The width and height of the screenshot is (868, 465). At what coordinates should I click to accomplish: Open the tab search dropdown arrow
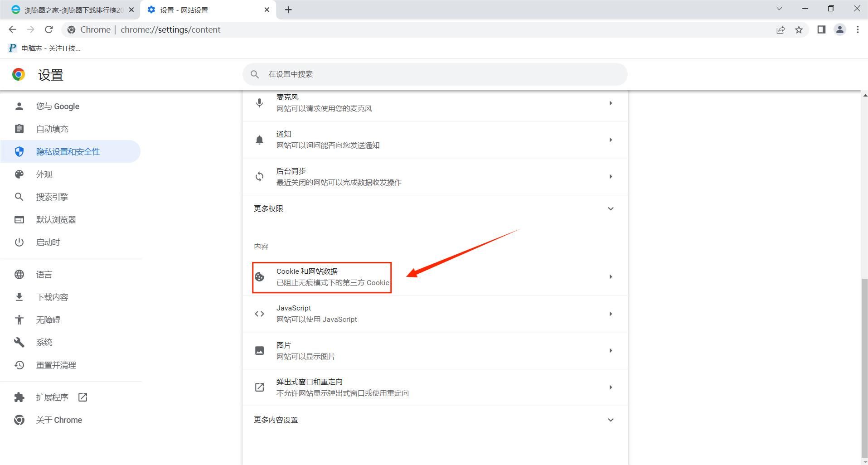click(x=779, y=9)
